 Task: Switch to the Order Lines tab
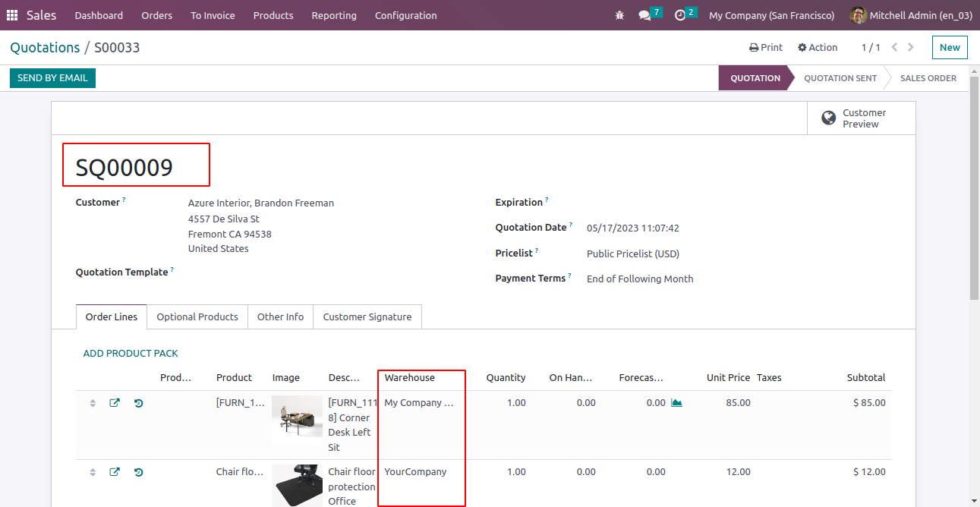tap(112, 317)
